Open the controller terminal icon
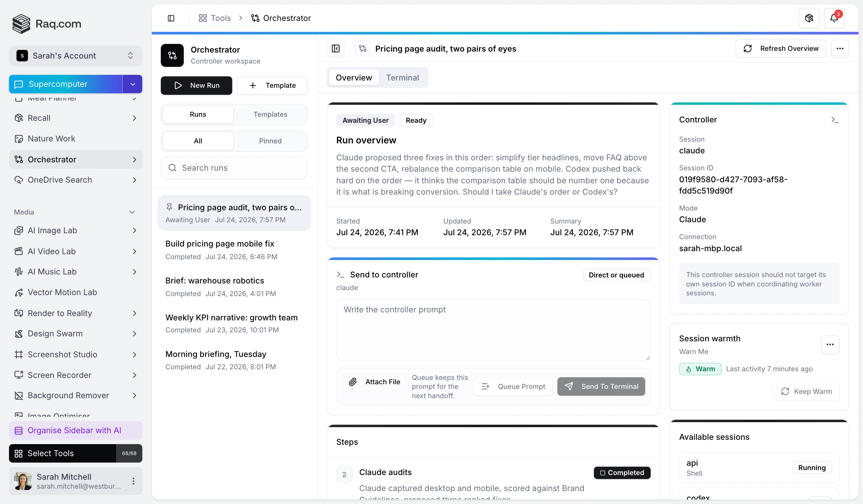Viewport: 863px width, 504px height. [x=835, y=120]
